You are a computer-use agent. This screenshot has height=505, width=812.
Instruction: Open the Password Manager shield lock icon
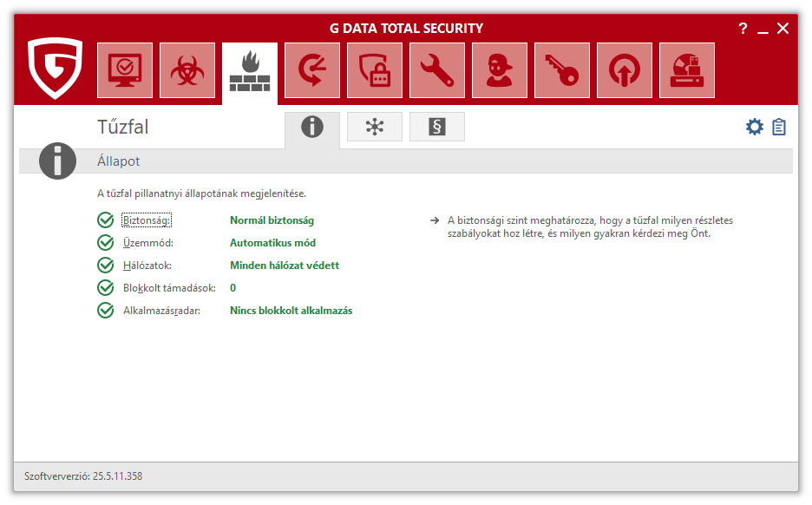pos(375,70)
